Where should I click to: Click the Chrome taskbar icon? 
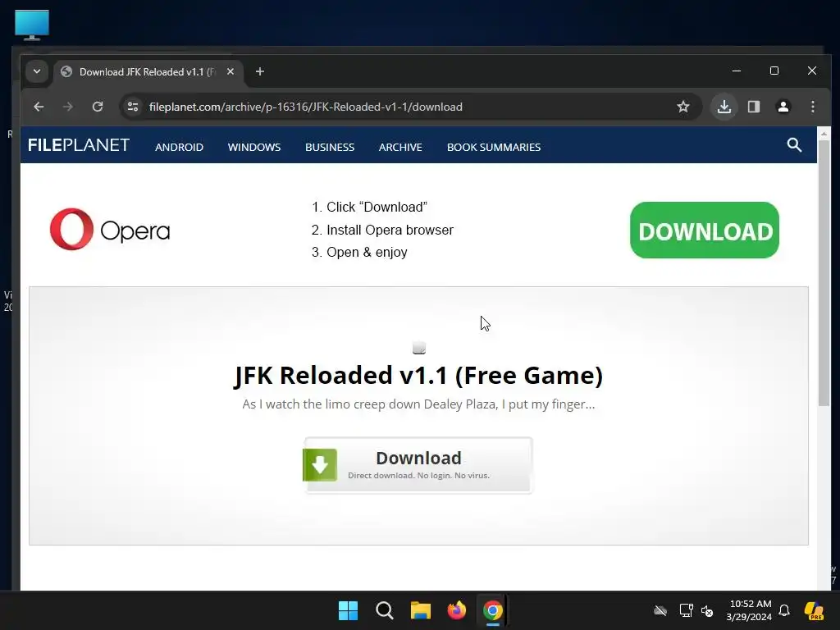(492, 610)
